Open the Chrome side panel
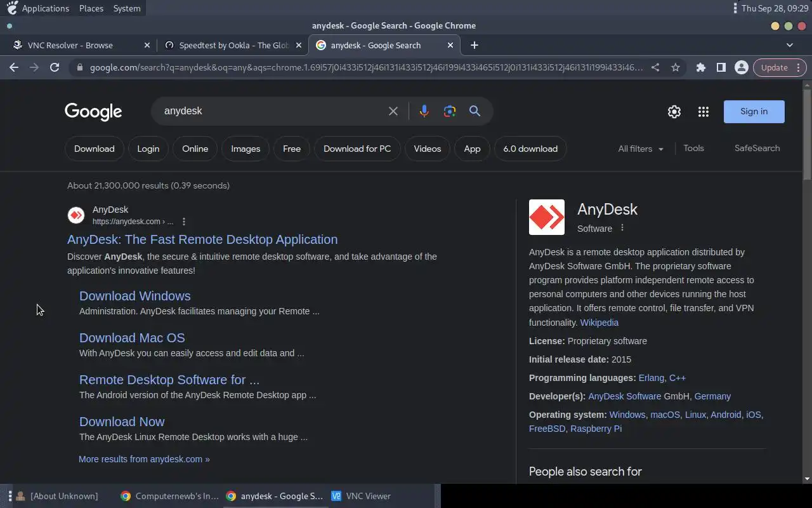Viewport: 812px width, 508px height. pos(721,67)
